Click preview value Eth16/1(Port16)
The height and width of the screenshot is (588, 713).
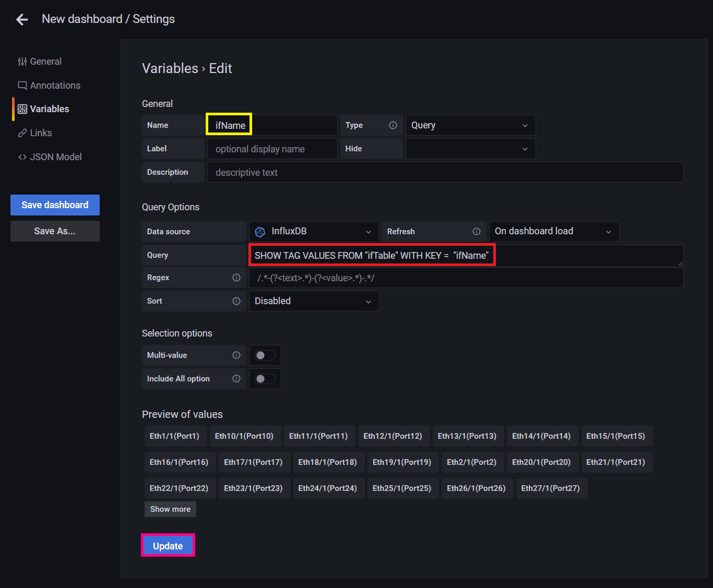click(x=179, y=462)
